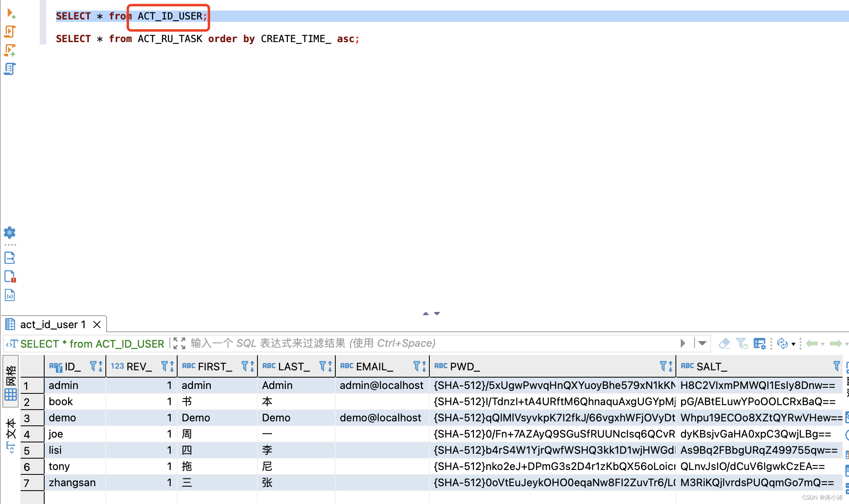Sort by the LAST_ column arrows

tap(330, 367)
